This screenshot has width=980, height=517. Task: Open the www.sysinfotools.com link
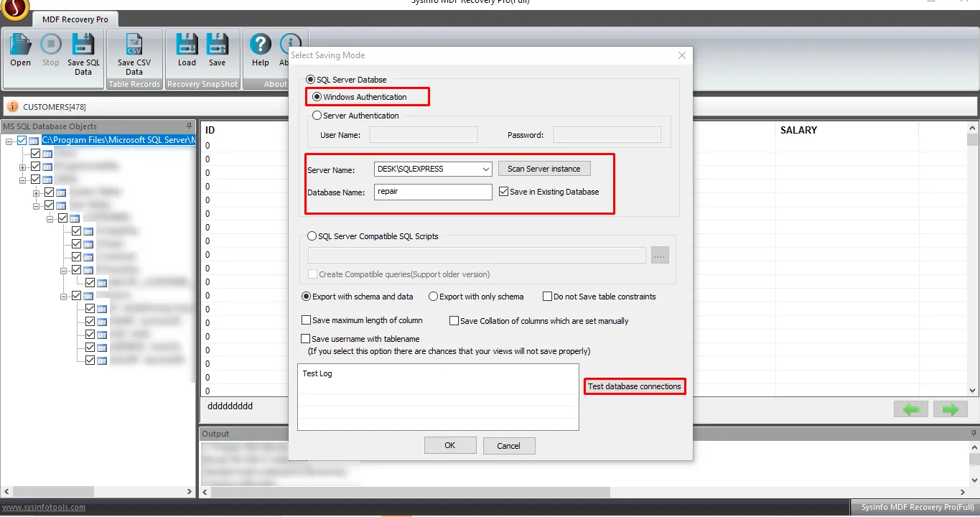coord(43,507)
